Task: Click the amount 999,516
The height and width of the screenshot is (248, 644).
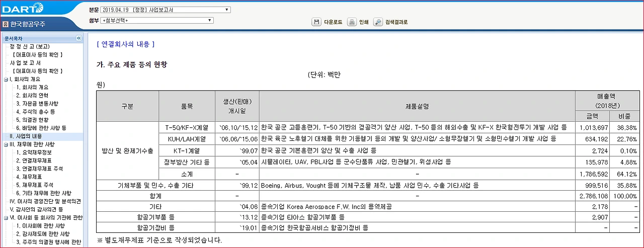Action: pyautogui.click(x=597, y=185)
